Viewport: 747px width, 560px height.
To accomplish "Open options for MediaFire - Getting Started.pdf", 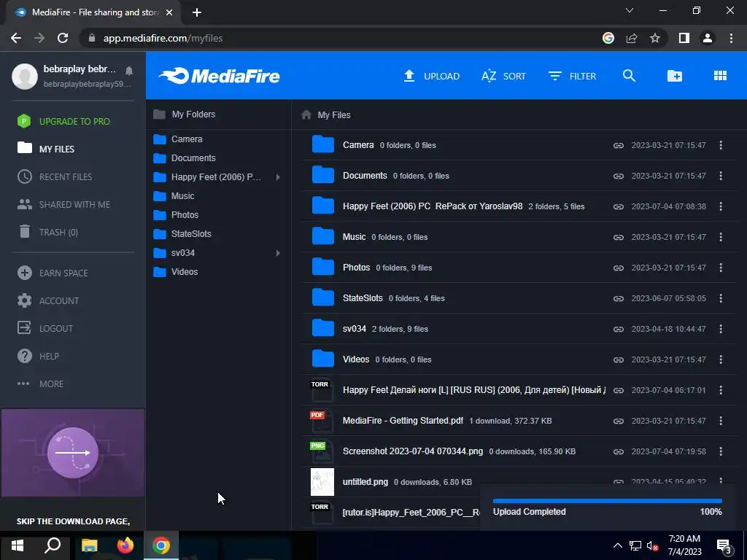I will [721, 421].
